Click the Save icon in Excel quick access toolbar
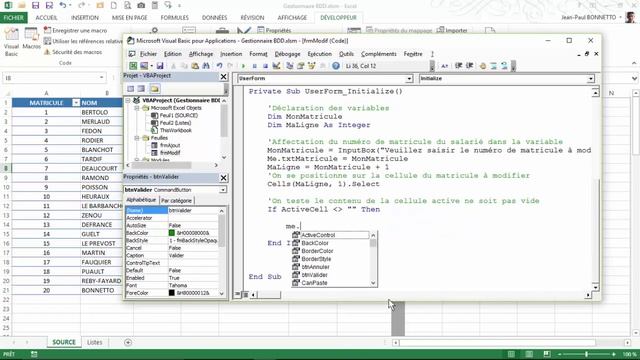This screenshot has width=640, height=360. pyautogui.click(x=36, y=5)
